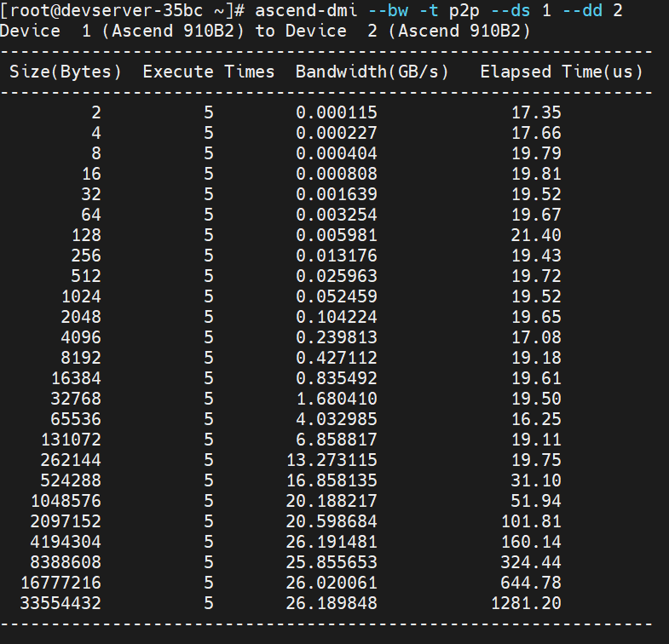Select bandwidth value 0.427112
The image size is (669, 644).
click(337, 358)
